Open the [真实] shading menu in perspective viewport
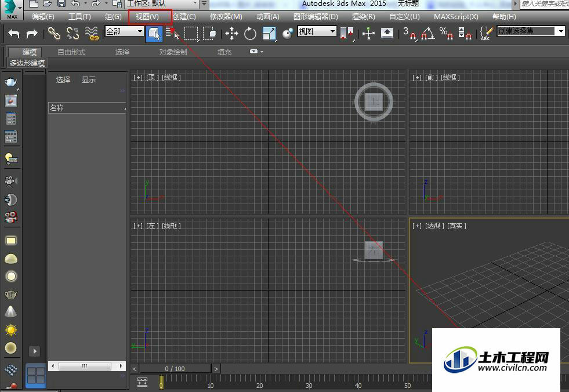This screenshot has width=569, height=392. pos(456,226)
